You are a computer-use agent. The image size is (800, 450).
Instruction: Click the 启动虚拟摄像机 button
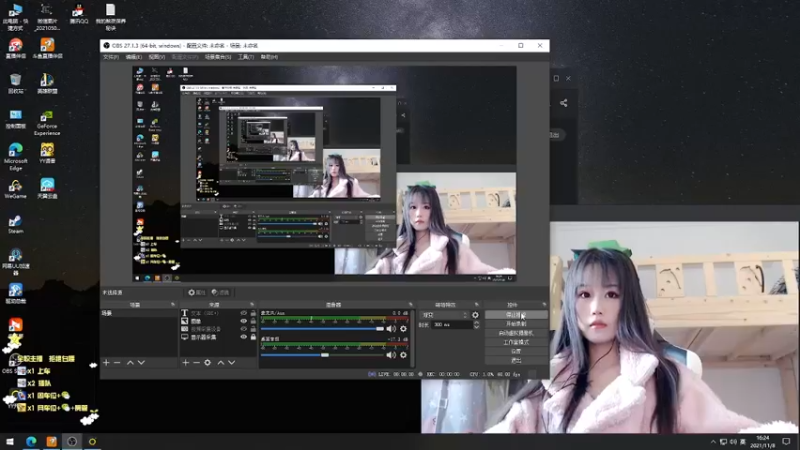coord(516,333)
